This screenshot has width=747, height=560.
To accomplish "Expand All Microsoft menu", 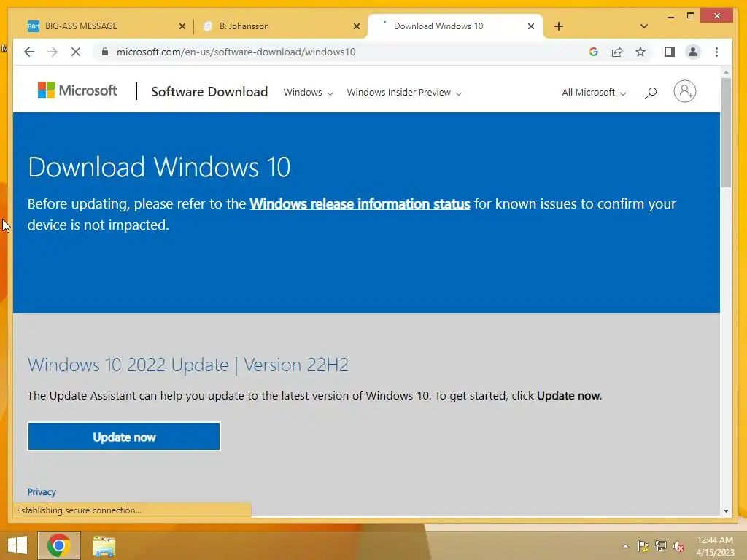I will 594,93.
